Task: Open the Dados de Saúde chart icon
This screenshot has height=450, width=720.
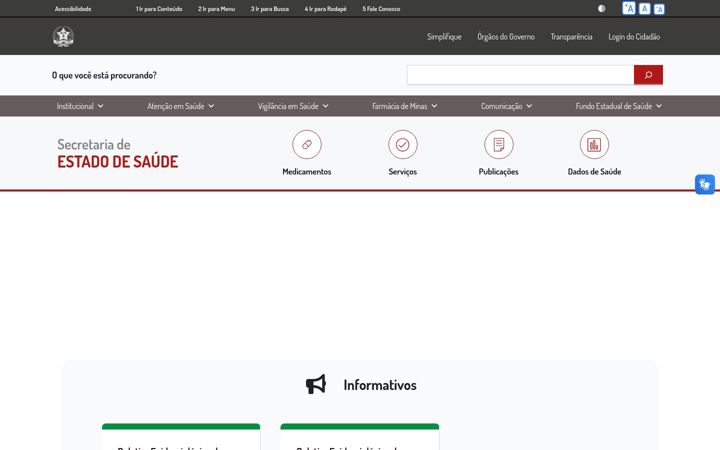Action: click(594, 145)
